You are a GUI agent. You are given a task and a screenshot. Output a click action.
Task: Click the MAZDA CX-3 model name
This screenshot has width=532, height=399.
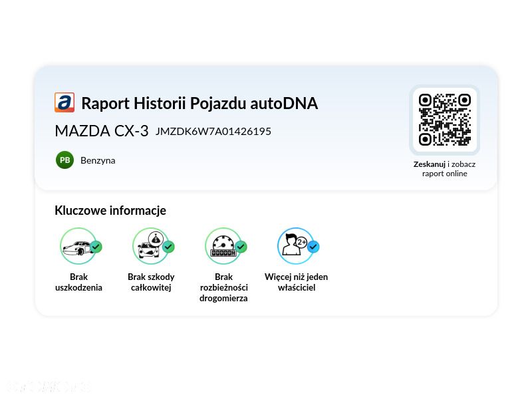pos(102,131)
